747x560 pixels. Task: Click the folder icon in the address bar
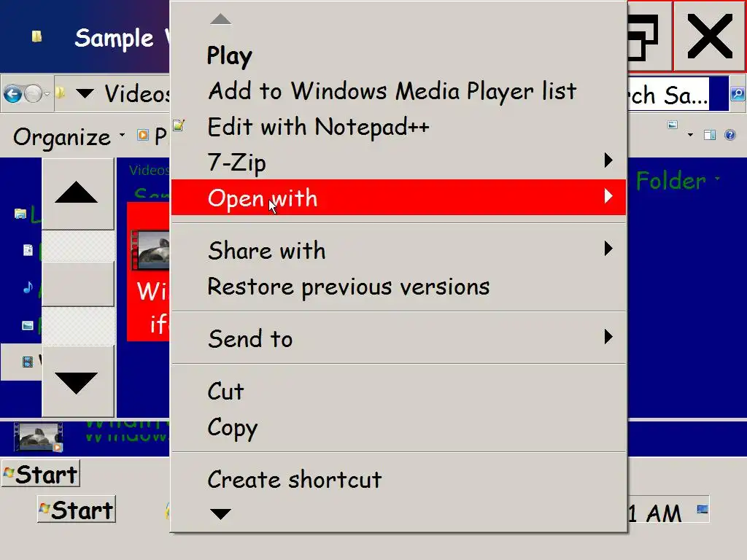[x=61, y=93]
